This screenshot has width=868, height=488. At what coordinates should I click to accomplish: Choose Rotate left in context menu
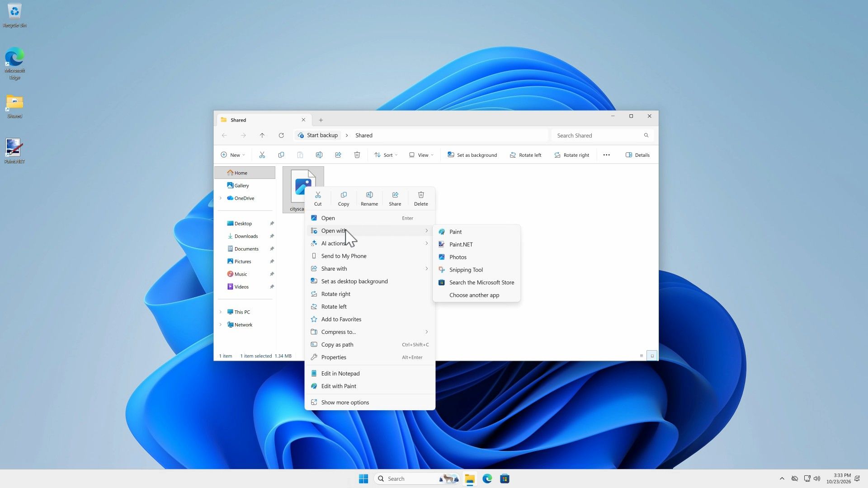click(x=370, y=307)
